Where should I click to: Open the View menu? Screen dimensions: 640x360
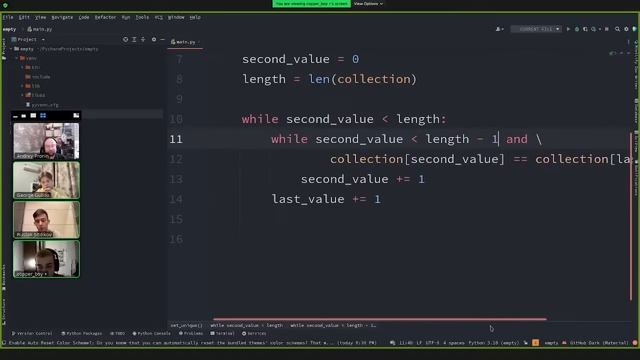(x=40, y=17)
